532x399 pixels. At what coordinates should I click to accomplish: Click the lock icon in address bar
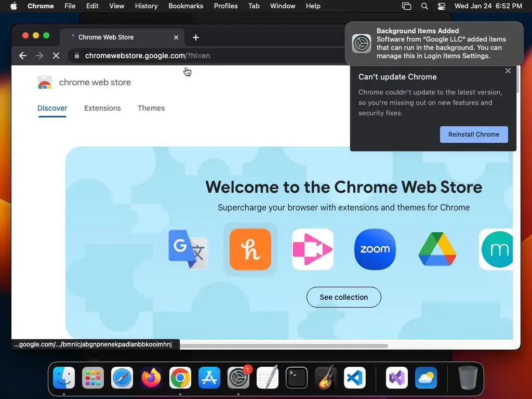coord(77,56)
